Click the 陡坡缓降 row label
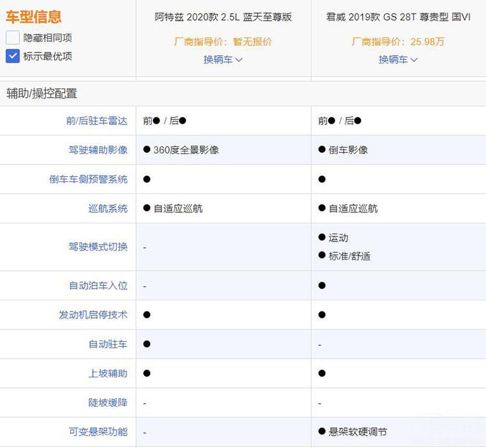 pyautogui.click(x=108, y=403)
